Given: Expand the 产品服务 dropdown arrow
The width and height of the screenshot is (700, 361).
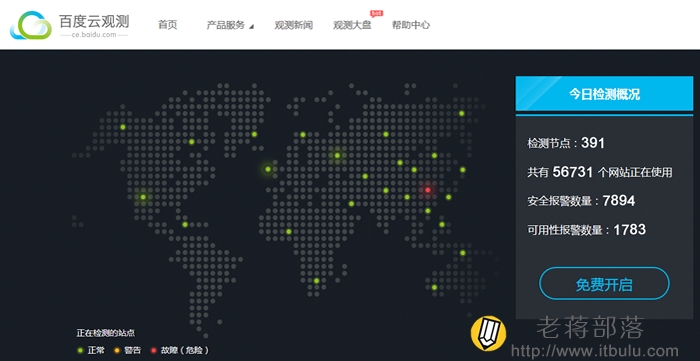Looking at the screenshot, I should coord(251,27).
